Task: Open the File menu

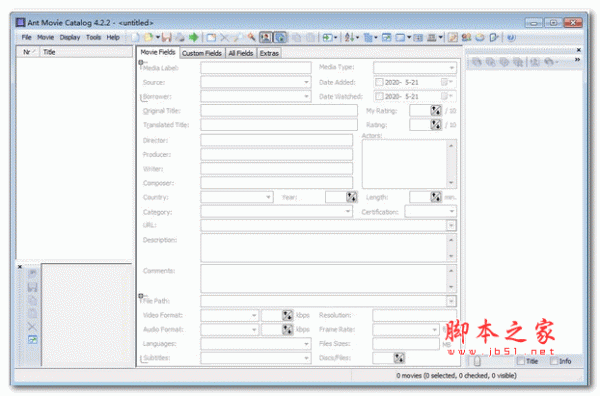Action: pyautogui.click(x=26, y=37)
